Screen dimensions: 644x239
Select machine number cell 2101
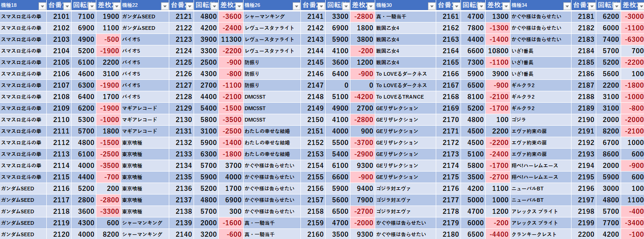pyautogui.click(x=59, y=17)
